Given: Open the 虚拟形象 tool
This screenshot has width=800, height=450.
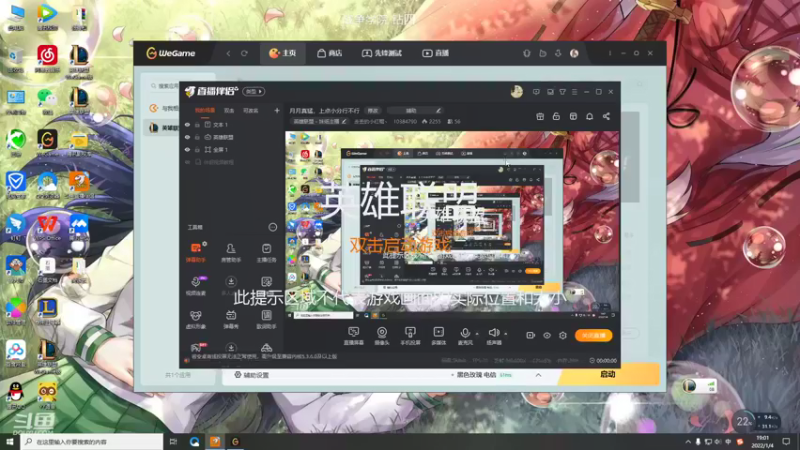Looking at the screenshot, I should pyautogui.click(x=196, y=319).
